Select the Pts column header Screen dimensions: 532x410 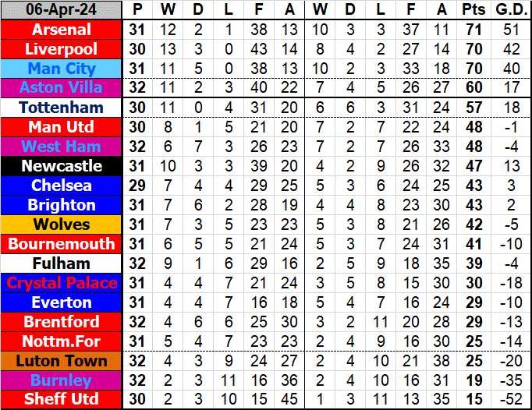[x=473, y=10]
